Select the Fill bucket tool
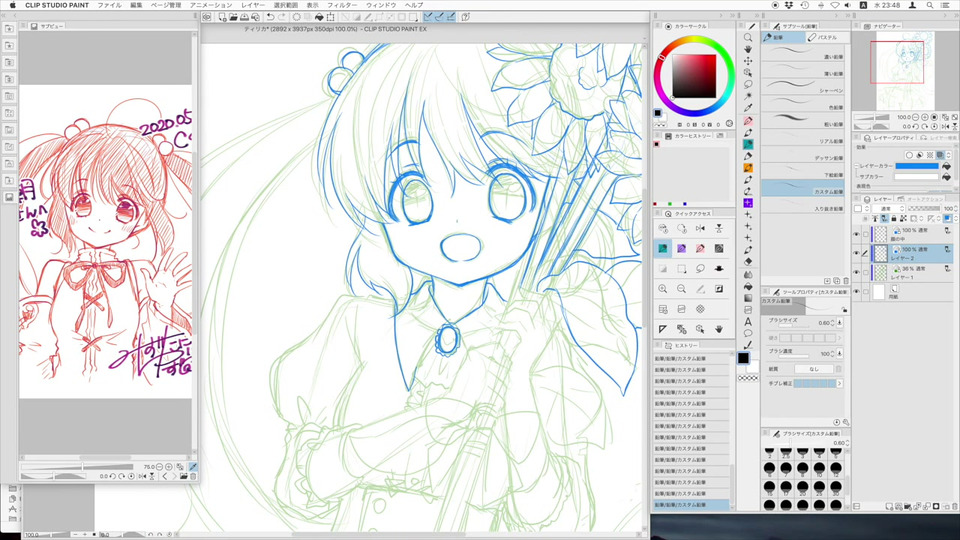This screenshot has height=540, width=960. coord(748,287)
